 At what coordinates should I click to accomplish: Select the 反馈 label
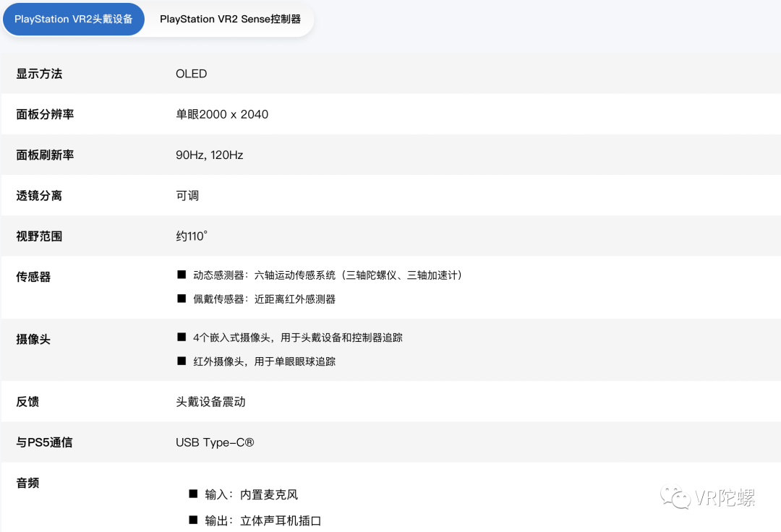point(27,402)
